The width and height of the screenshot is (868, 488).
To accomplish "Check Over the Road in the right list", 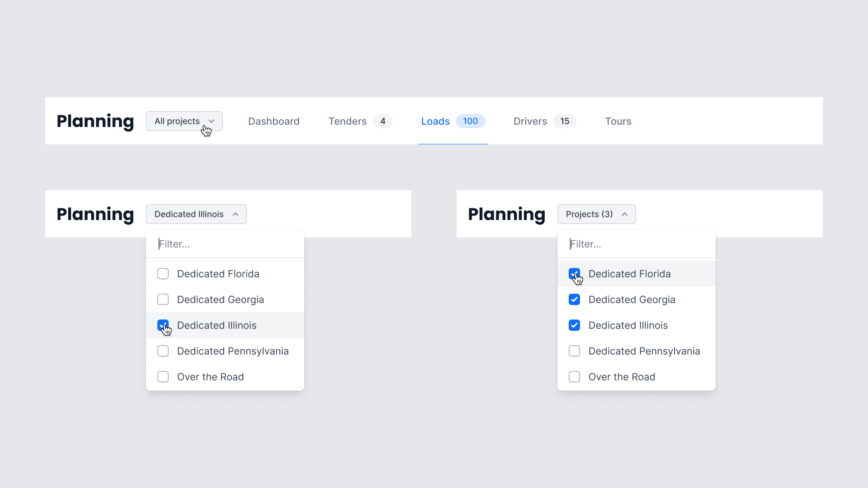I will [x=574, y=377].
